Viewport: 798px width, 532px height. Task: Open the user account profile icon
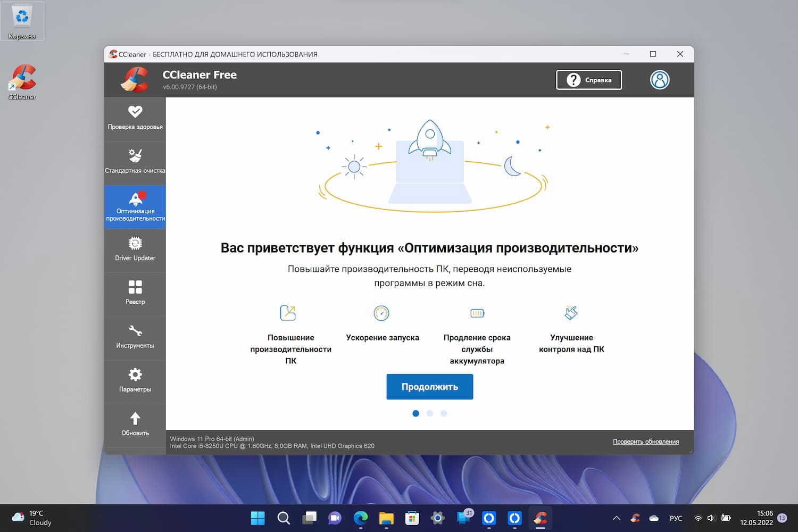pos(660,80)
